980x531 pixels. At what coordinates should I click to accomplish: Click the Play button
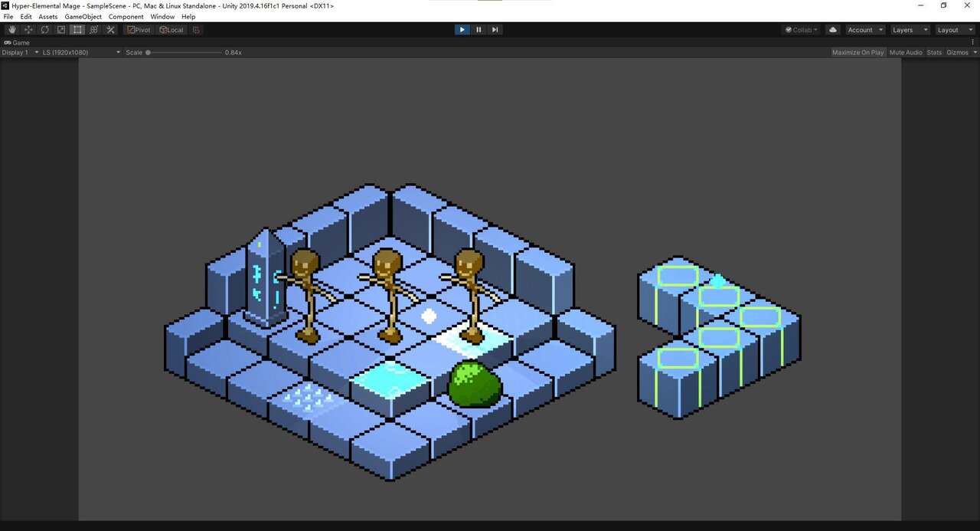[462, 30]
